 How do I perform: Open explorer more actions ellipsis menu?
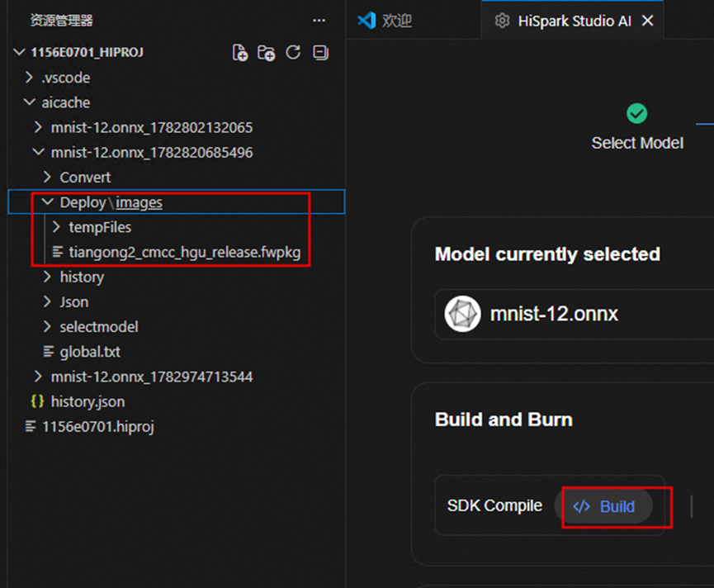point(319,21)
